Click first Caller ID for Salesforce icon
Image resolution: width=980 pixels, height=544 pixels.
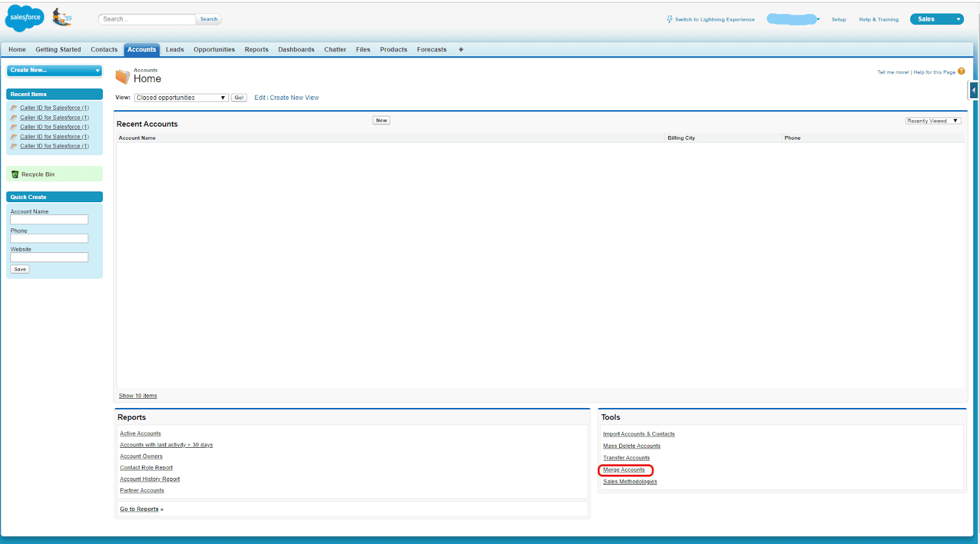[14, 108]
